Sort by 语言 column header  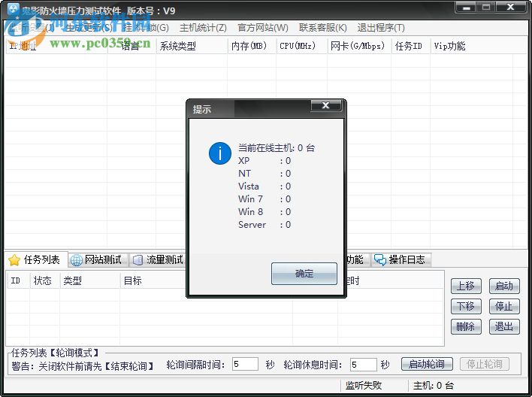point(131,46)
